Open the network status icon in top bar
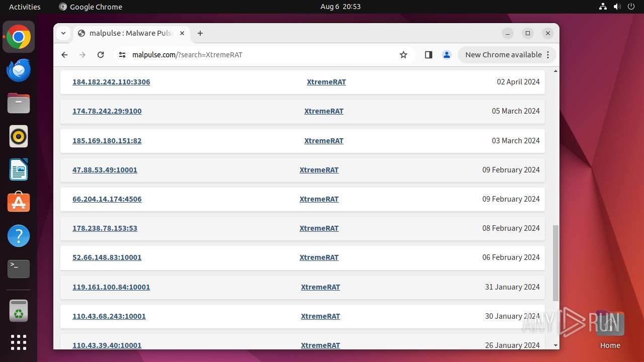 (x=603, y=7)
